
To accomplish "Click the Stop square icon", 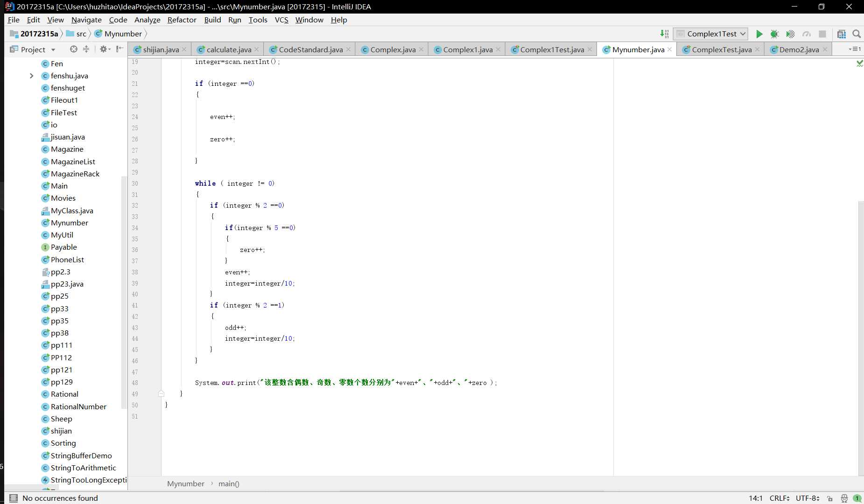I will (822, 34).
